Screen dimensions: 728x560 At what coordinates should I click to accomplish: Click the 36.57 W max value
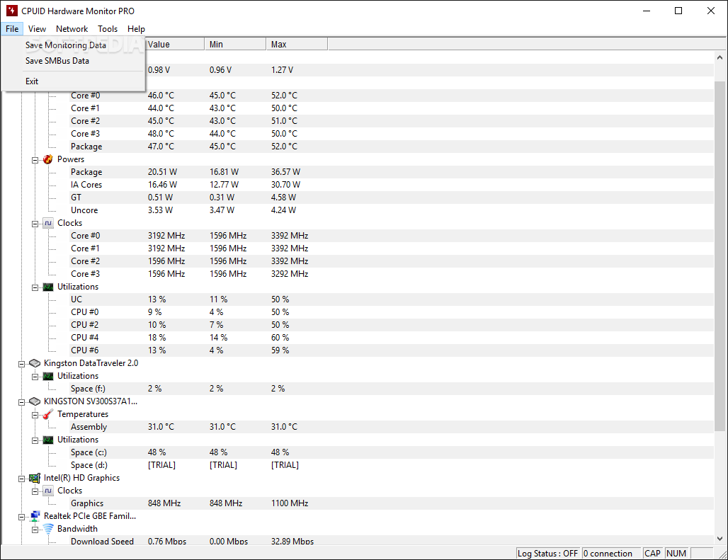[286, 172]
